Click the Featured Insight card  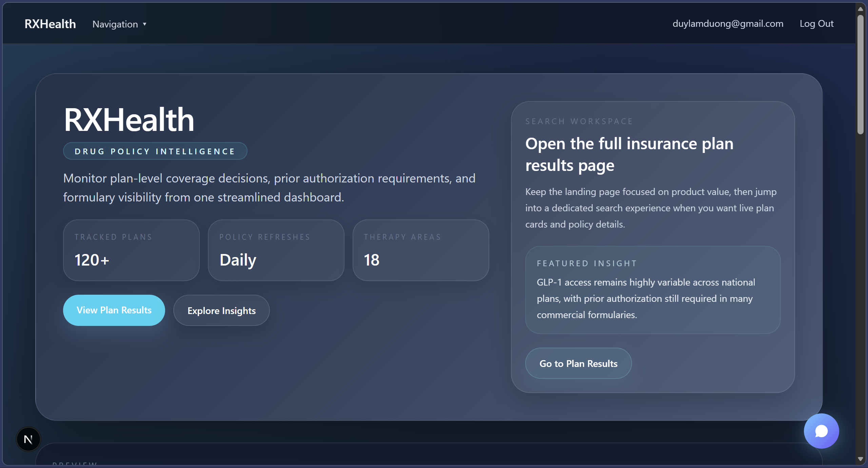pyautogui.click(x=653, y=290)
